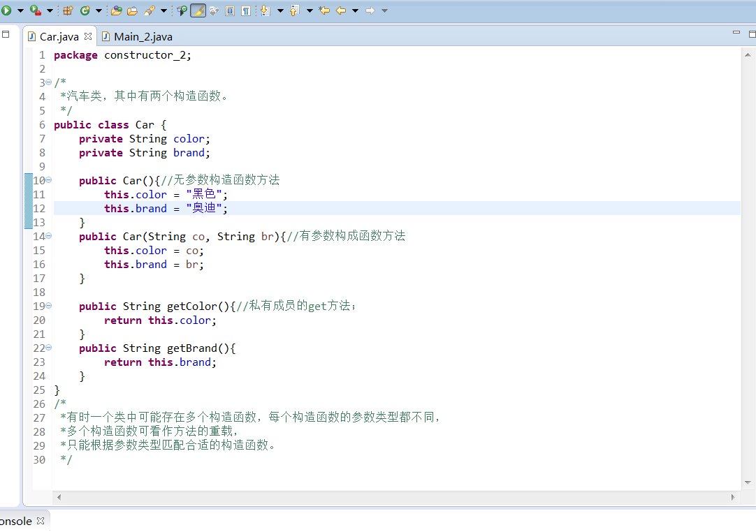Screen dimensions: 756x532
Task: Click the New Java Class icon
Action: click(x=85, y=10)
